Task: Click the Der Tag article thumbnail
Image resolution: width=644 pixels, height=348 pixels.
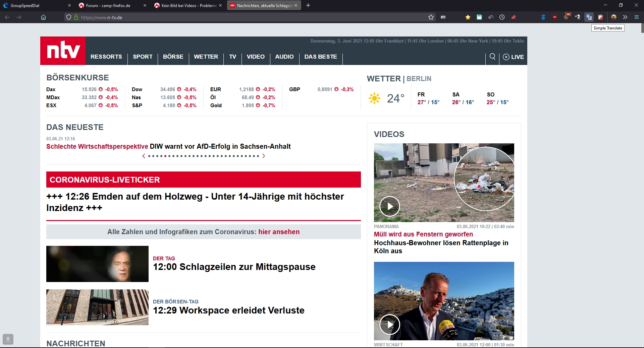Action: (x=97, y=264)
